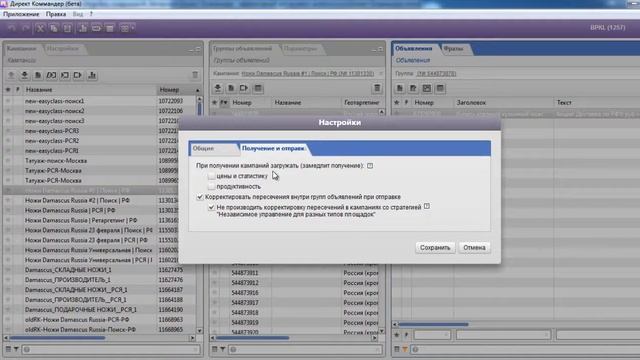This screenshot has height=360, width=640.
Task: Click the 'Текст' column header in ads table
Action: [564, 102]
